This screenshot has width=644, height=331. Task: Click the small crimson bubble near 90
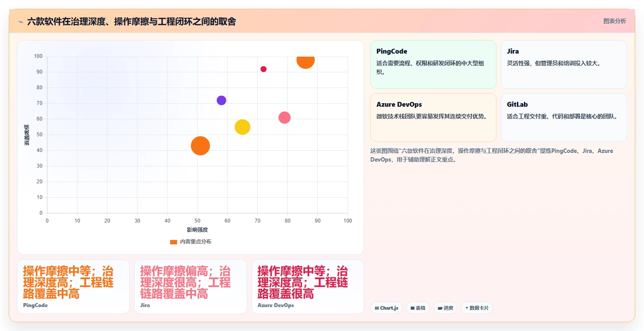coord(263,69)
